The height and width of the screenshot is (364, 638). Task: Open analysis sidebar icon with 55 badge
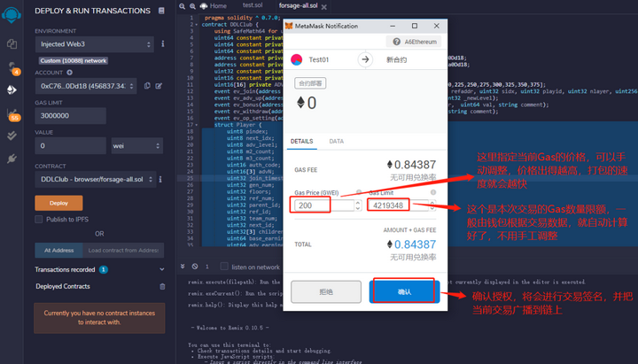point(12,114)
